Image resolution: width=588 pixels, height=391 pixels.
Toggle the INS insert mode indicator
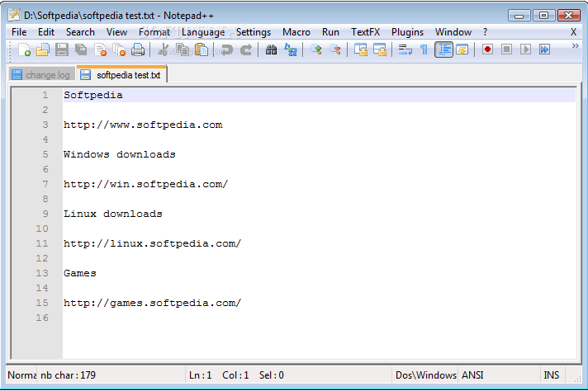point(552,375)
